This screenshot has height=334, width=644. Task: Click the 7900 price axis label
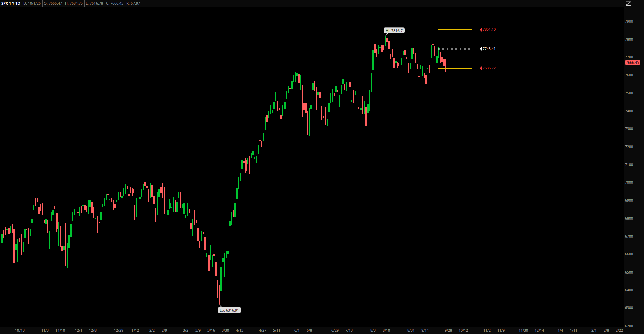pyautogui.click(x=629, y=21)
